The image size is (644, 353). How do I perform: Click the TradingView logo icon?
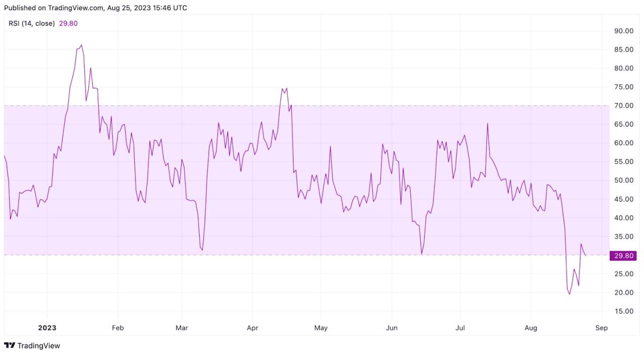(x=9, y=345)
